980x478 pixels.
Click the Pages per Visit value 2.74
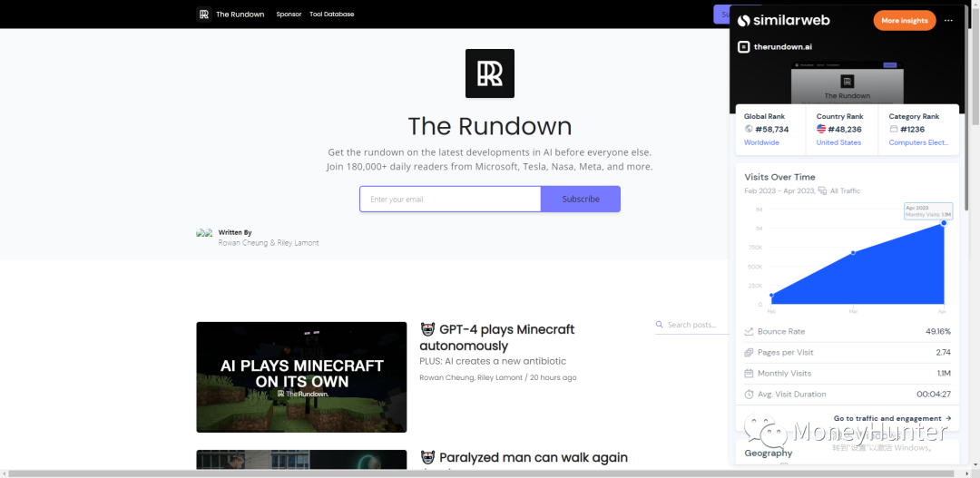pyautogui.click(x=944, y=353)
